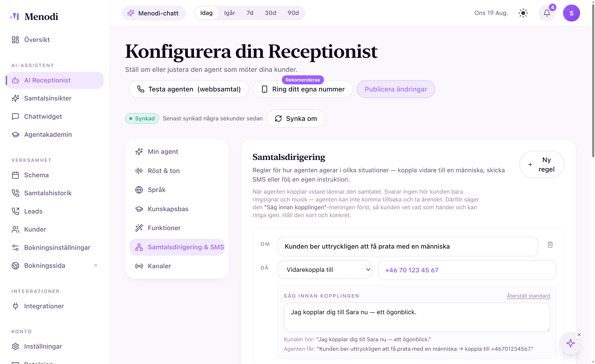The width and height of the screenshot is (595, 364).
Task: Click the Menodi logo
Action: point(34,16)
